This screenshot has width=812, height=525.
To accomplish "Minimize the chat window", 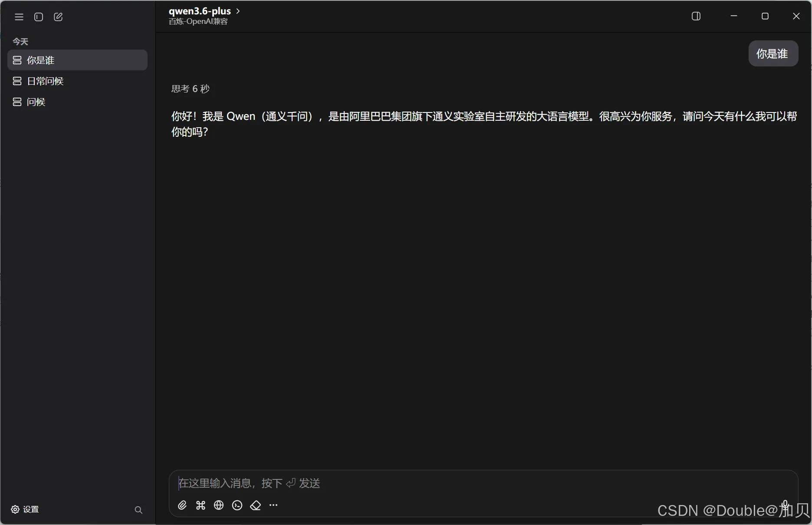I will (x=734, y=16).
